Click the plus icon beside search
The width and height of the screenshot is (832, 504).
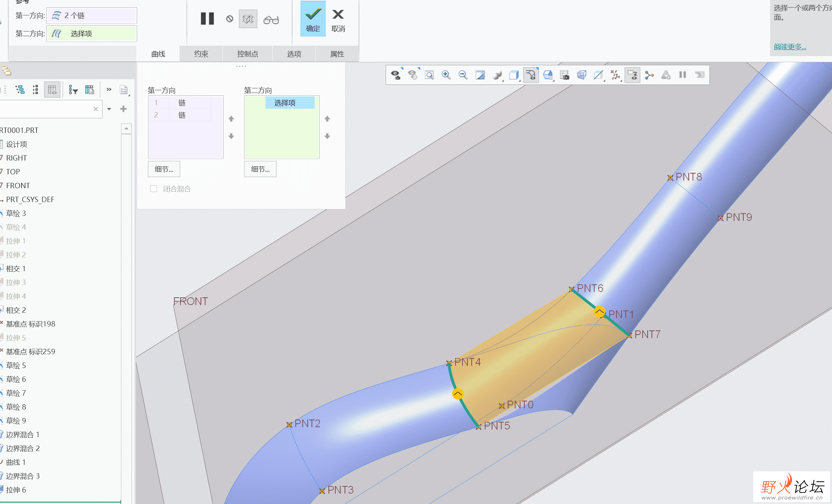coord(123,109)
